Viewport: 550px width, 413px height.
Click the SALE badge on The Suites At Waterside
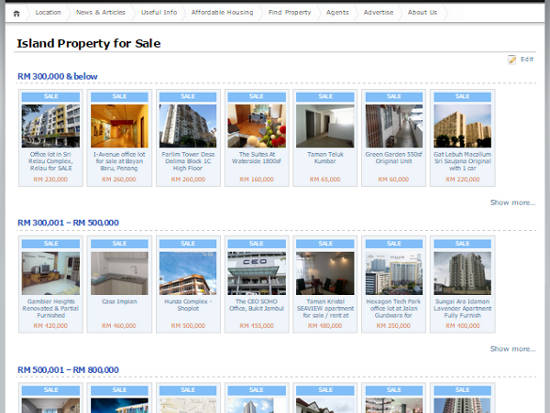coord(256,96)
